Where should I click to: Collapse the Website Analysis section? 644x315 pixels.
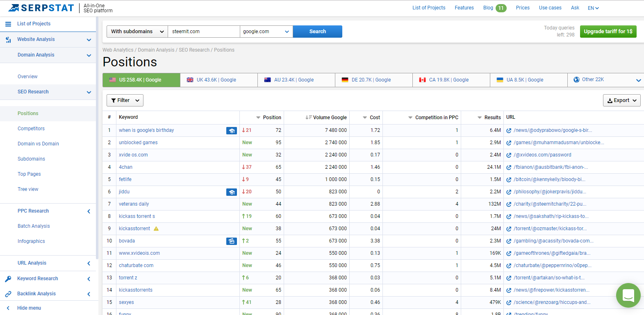pyautogui.click(x=89, y=40)
